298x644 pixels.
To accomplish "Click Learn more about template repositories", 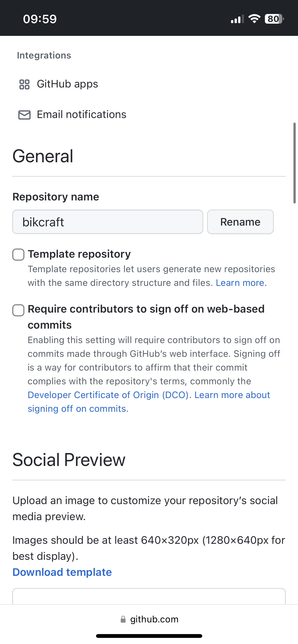I will tap(240, 283).
